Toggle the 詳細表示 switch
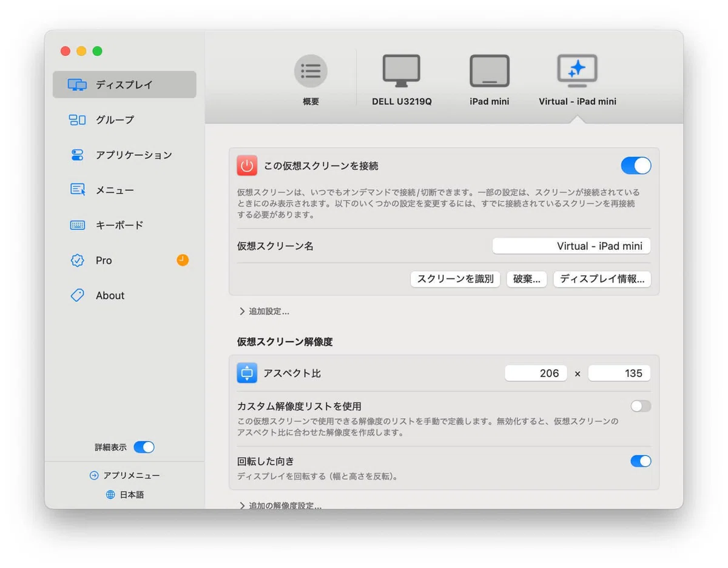 (144, 447)
